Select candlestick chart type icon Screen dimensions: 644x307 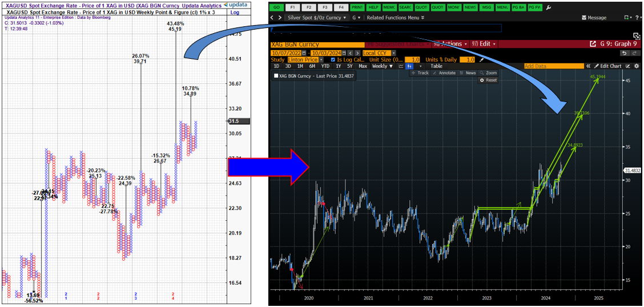pos(409,66)
